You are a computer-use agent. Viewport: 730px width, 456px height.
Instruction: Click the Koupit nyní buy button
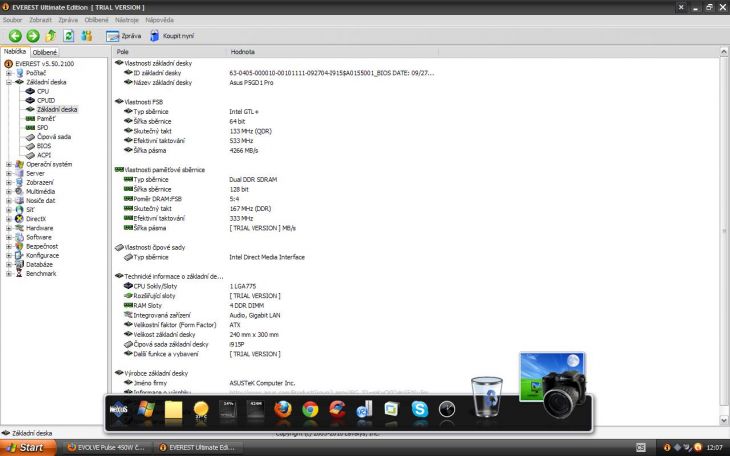point(172,36)
